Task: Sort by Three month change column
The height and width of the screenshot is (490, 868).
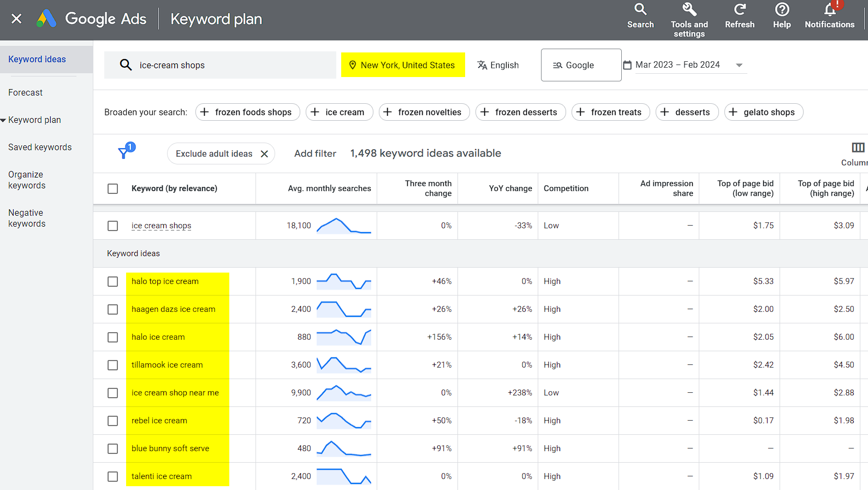Action: click(428, 188)
